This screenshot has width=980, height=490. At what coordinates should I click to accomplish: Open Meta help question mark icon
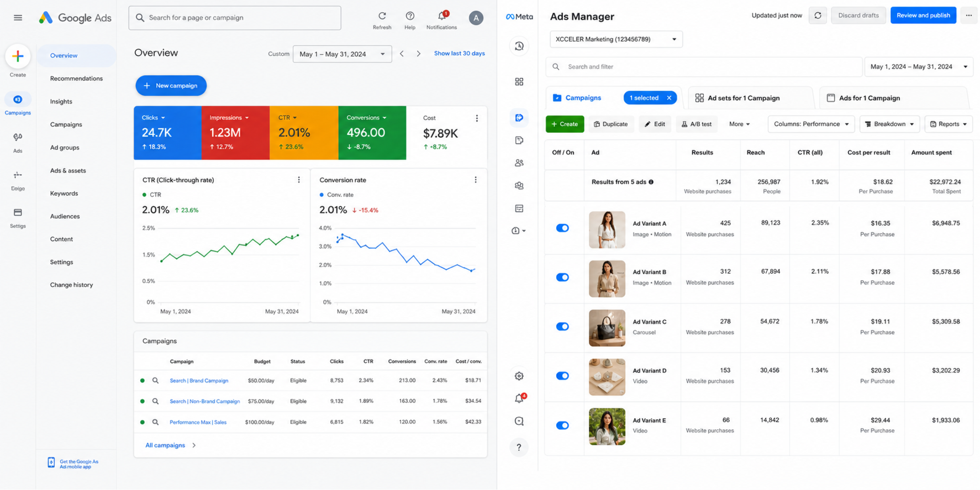coord(519,447)
